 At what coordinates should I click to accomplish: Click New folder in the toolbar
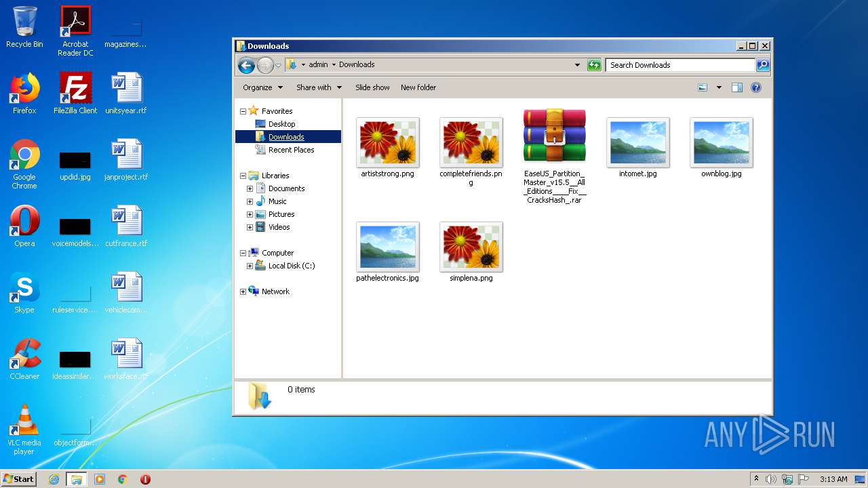click(418, 87)
